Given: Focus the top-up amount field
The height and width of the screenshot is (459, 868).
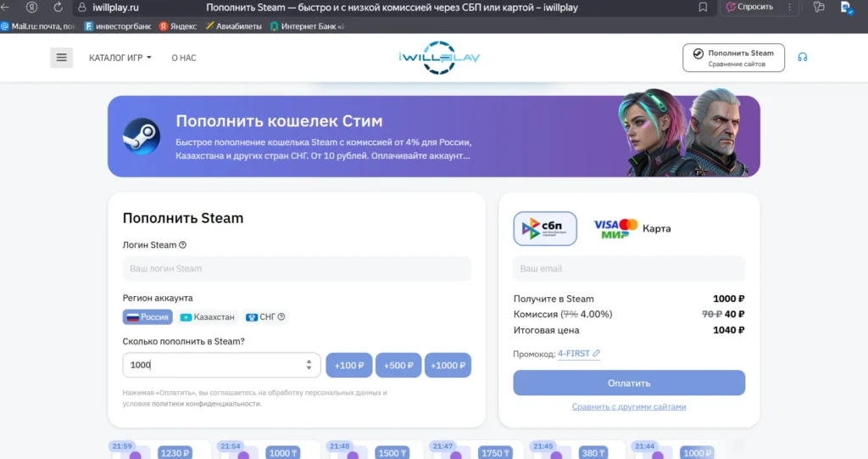Looking at the screenshot, I should click(x=221, y=365).
